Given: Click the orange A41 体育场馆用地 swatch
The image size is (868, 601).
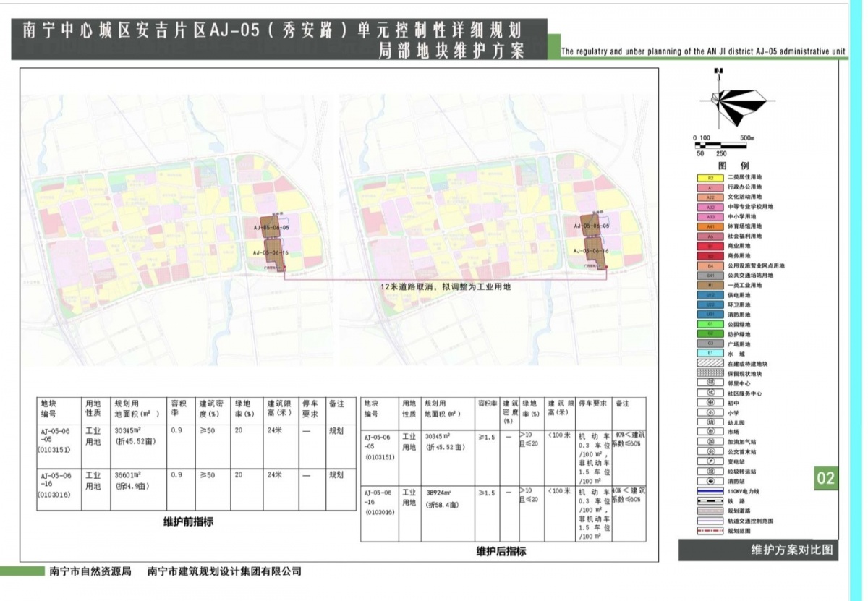Looking at the screenshot, I should (x=710, y=226).
